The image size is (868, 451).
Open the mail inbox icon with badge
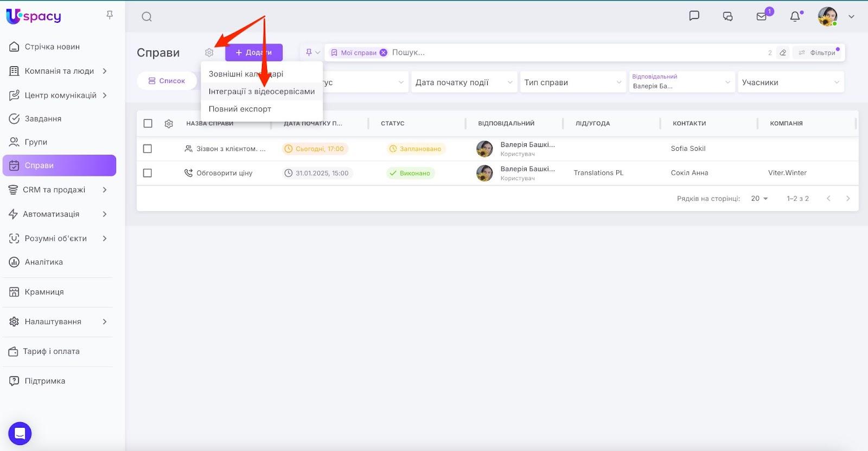pos(762,16)
